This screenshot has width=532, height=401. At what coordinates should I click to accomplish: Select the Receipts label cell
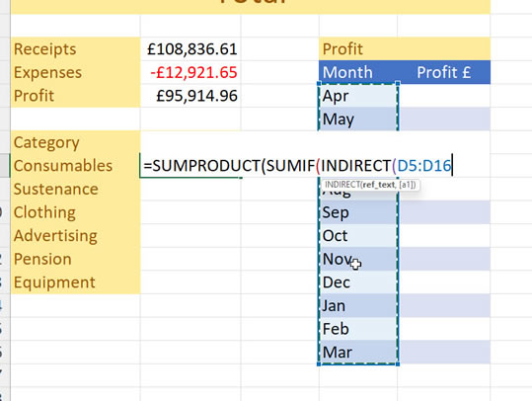pos(75,49)
